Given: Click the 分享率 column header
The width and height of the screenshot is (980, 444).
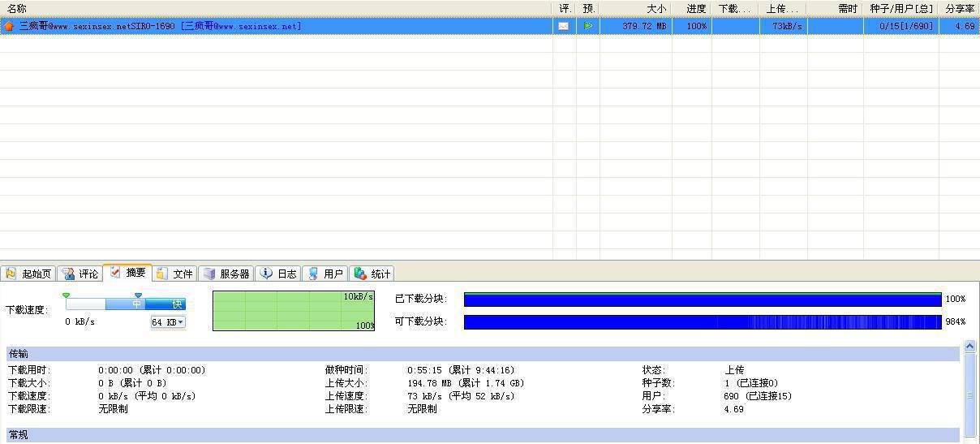Looking at the screenshot, I should click(960, 8).
